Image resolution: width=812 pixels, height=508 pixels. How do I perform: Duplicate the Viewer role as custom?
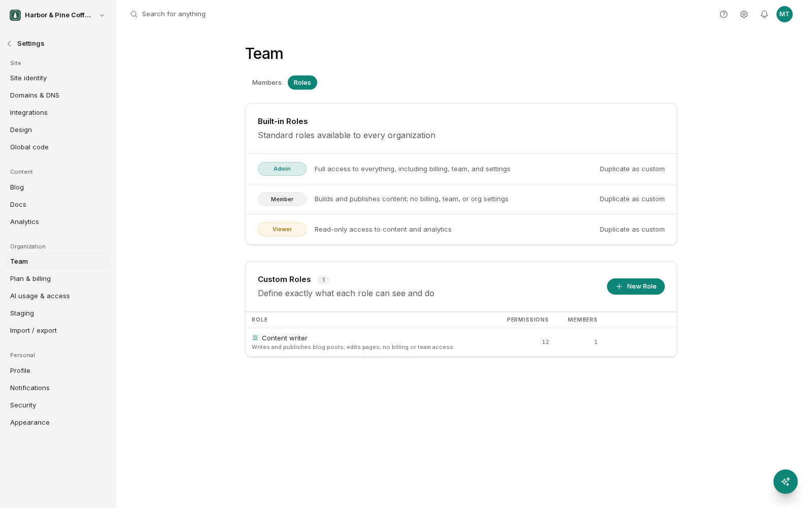pyautogui.click(x=632, y=230)
